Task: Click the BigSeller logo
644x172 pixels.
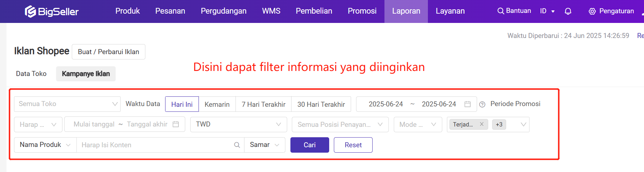Action: tap(52, 11)
